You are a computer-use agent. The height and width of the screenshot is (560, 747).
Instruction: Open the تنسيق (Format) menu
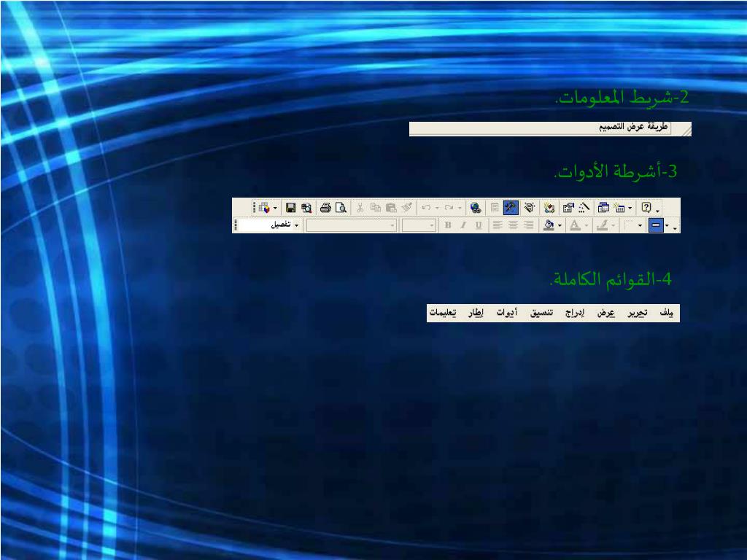click(542, 313)
